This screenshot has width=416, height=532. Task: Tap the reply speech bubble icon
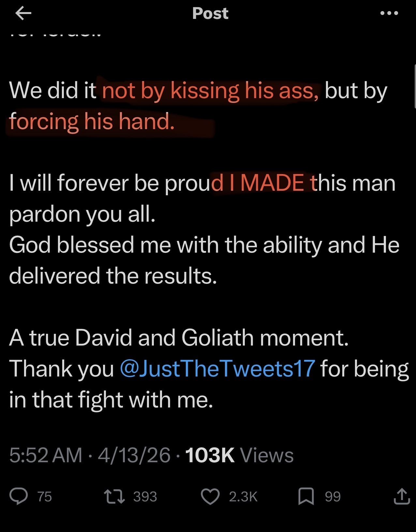click(x=19, y=496)
